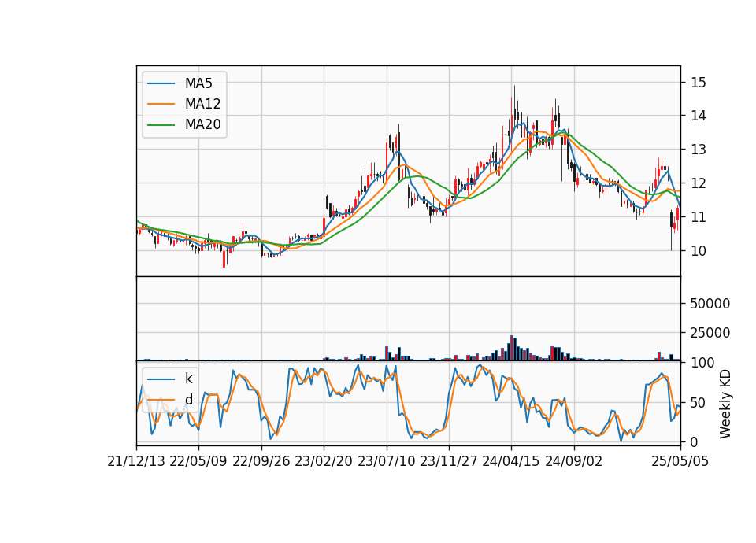The image size is (756, 543).
Task: Click the MA20 legend label
Action: tap(202, 125)
